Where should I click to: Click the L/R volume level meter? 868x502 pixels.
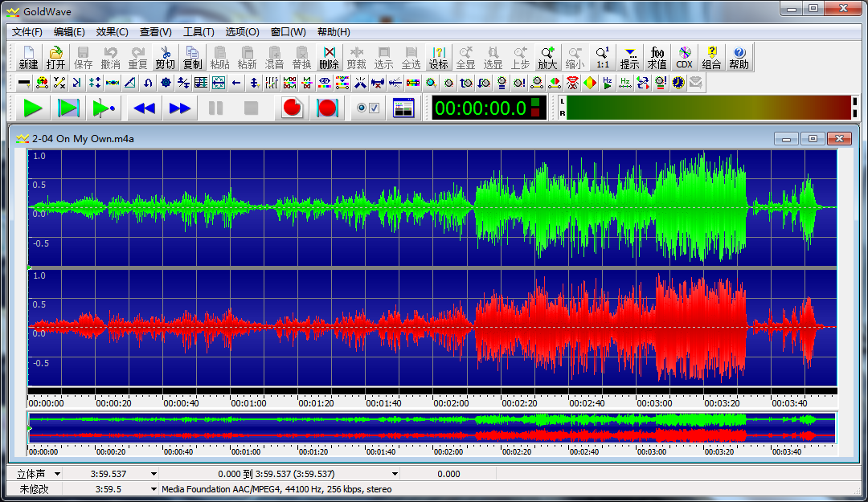click(707, 108)
